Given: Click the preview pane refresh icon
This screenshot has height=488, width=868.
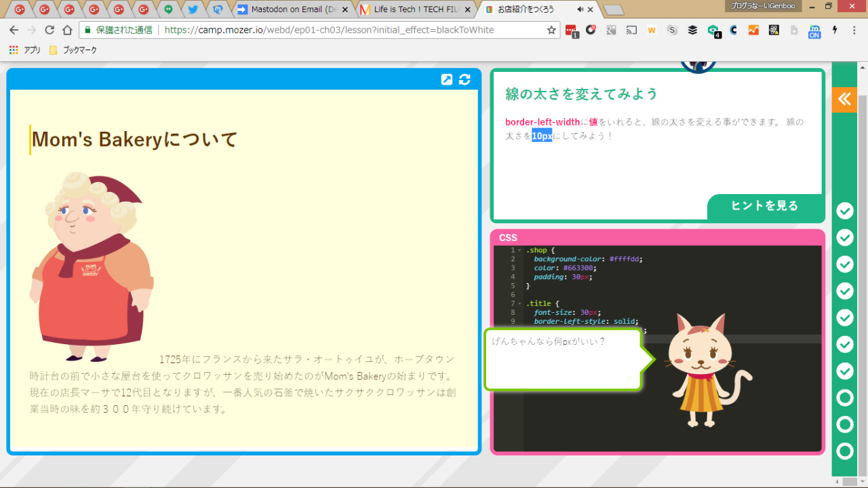Looking at the screenshot, I should pyautogui.click(x=465, y=79).
